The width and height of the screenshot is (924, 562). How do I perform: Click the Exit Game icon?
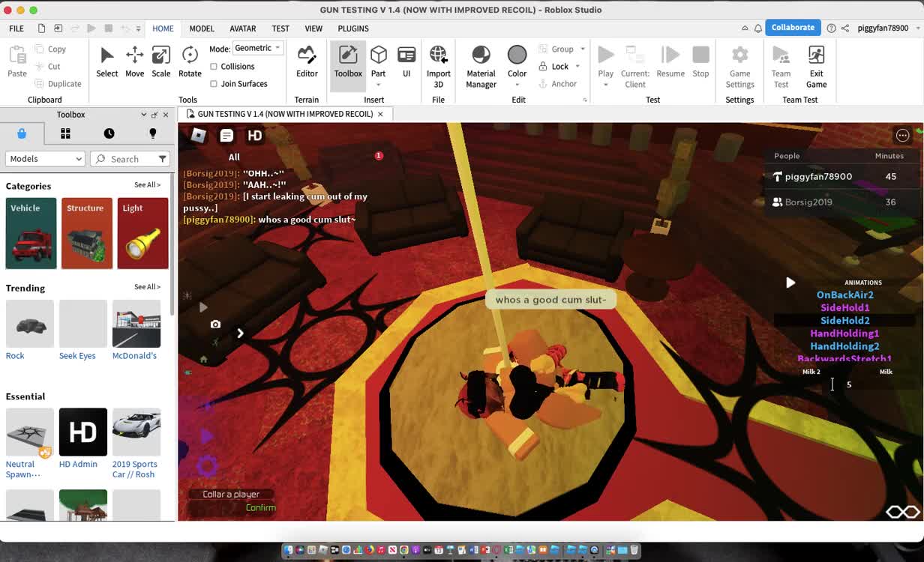click(x=816, y=61)
